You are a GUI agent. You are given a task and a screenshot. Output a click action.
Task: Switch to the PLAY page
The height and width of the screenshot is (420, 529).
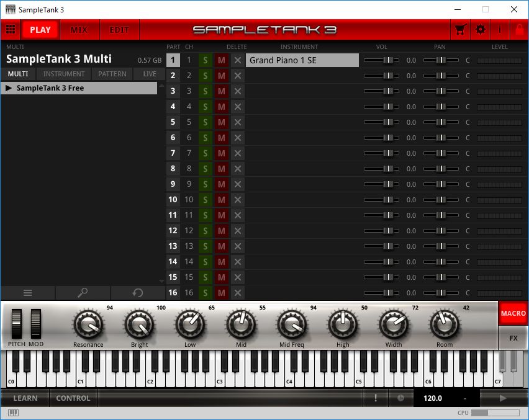point(40,30)
